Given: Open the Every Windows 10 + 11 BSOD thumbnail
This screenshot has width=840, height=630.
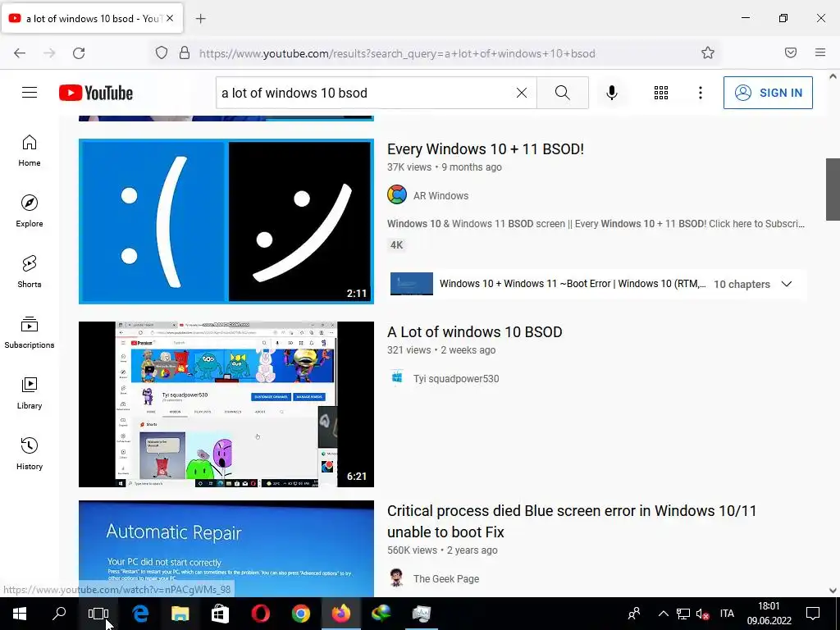Looking at the screenshot, I should pyautogui.click(x=226, y=221).
